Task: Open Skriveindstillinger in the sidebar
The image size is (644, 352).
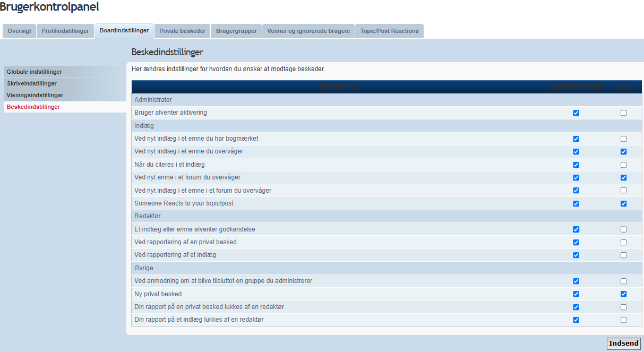Action: click(x=32, y=83)
